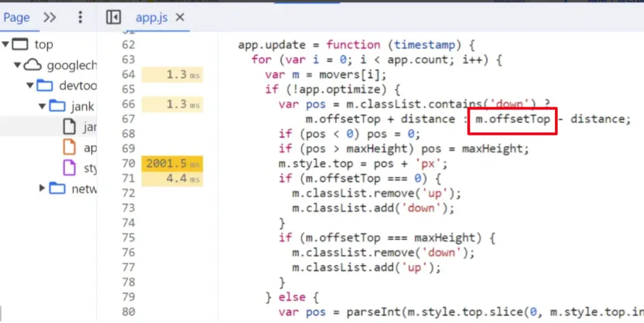
Task: Click the top frame icon in tree
Action: point(21,45)
